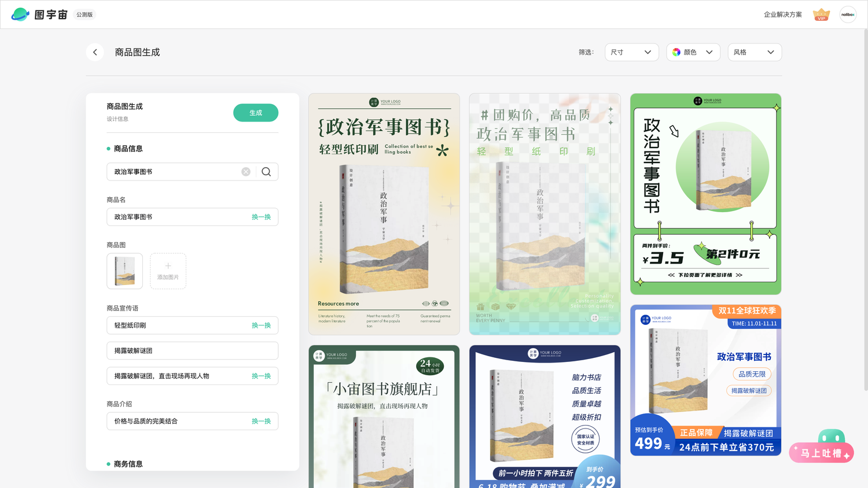
Task: Click the 商品介绍 label
Action: [119, 404]
